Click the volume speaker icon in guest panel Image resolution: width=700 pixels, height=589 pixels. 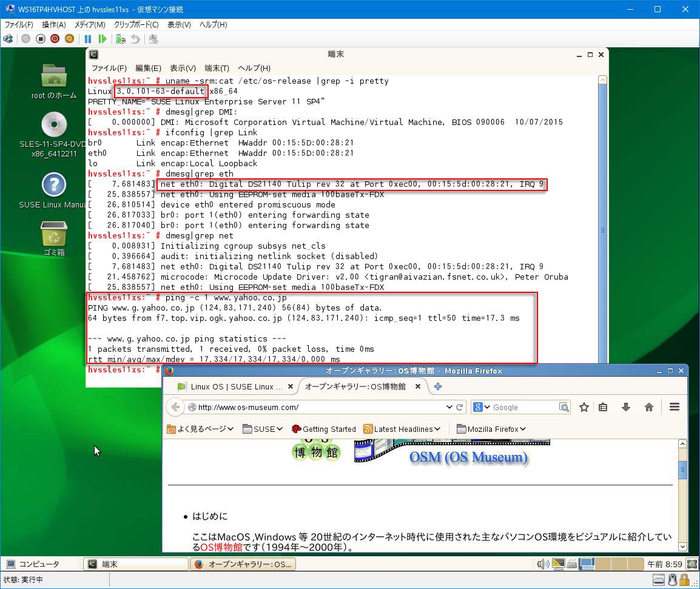click(x=543, y=564)
